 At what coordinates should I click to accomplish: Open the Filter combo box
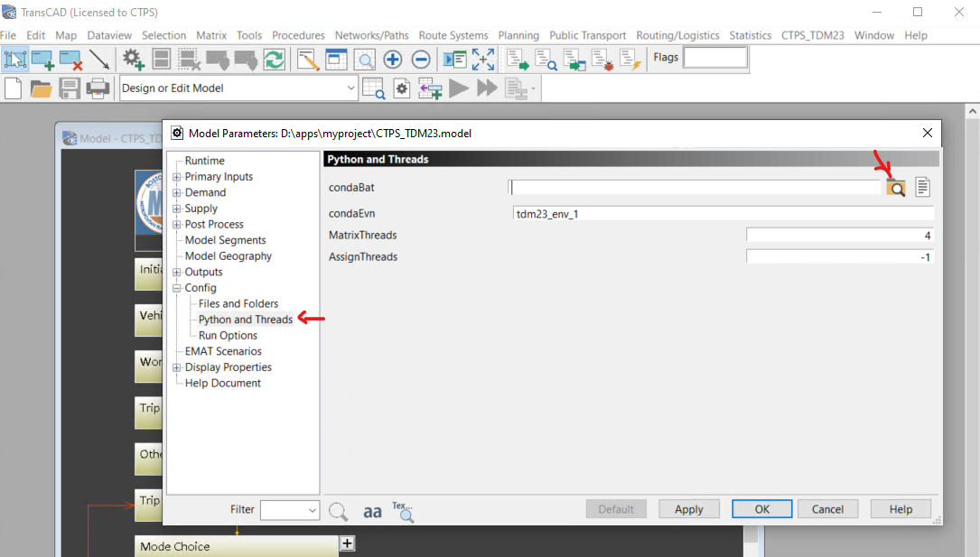pos(290,509)
